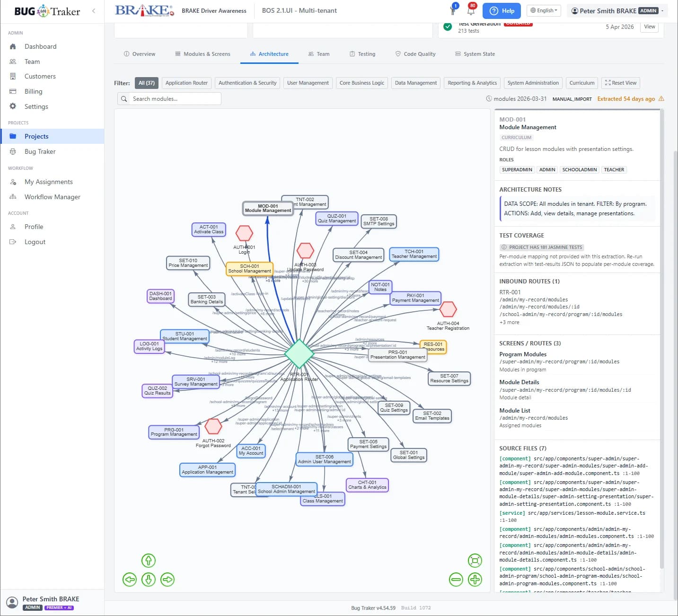Click the Logout icon in sidebar
This screenshot has width=678, height=616.
[13, 242]
